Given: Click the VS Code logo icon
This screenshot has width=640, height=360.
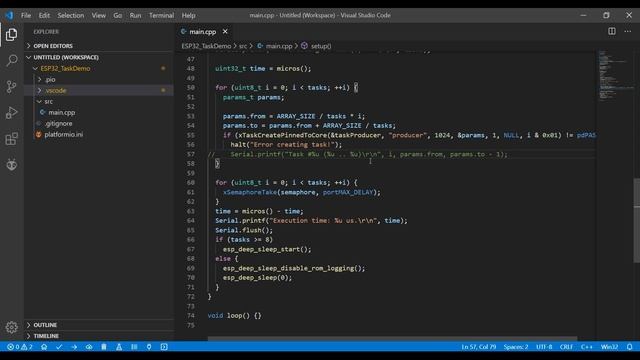Looking at the screenshot, I should (9, 16).
